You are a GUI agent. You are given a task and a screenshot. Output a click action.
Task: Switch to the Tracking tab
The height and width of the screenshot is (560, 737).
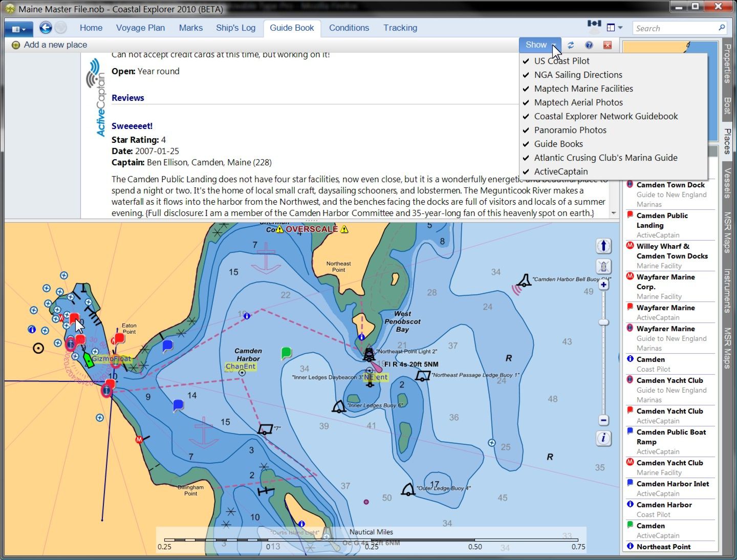pos(400,28)
